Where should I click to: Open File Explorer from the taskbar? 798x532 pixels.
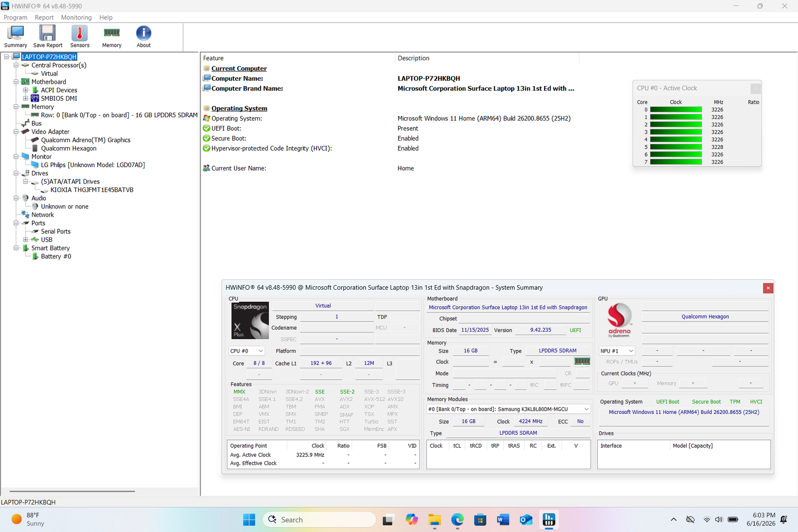[x=434, y=520]
